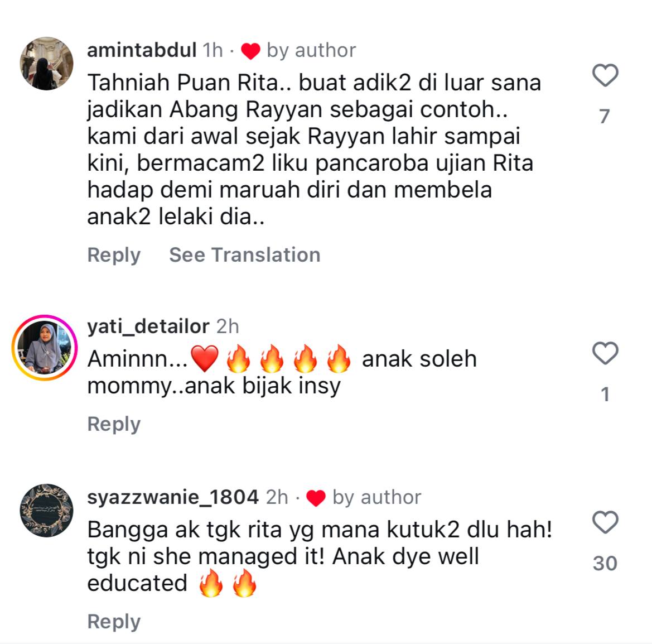Reply to syazzwanie_1804's comment
Viewport: 652px width, 644px height.
(x=114, y=622)
